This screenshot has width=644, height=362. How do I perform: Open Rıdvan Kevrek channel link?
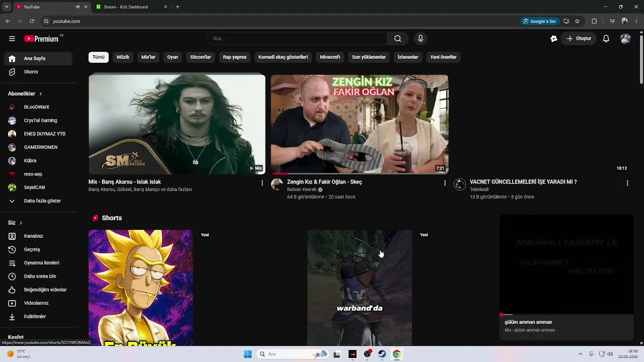click(x=302, y=190)
